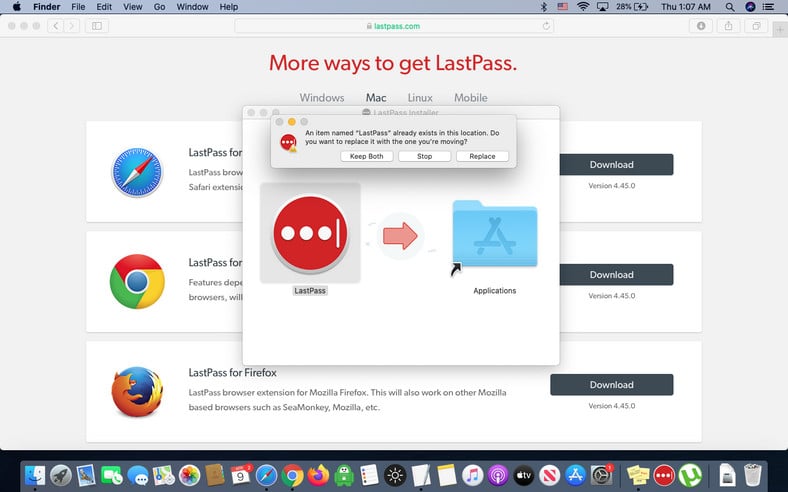Switch to the Linux tab

point(420,97)
